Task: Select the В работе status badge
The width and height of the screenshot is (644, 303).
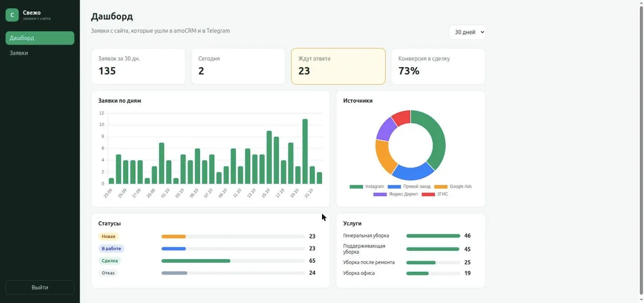Action: coord(111,249)
